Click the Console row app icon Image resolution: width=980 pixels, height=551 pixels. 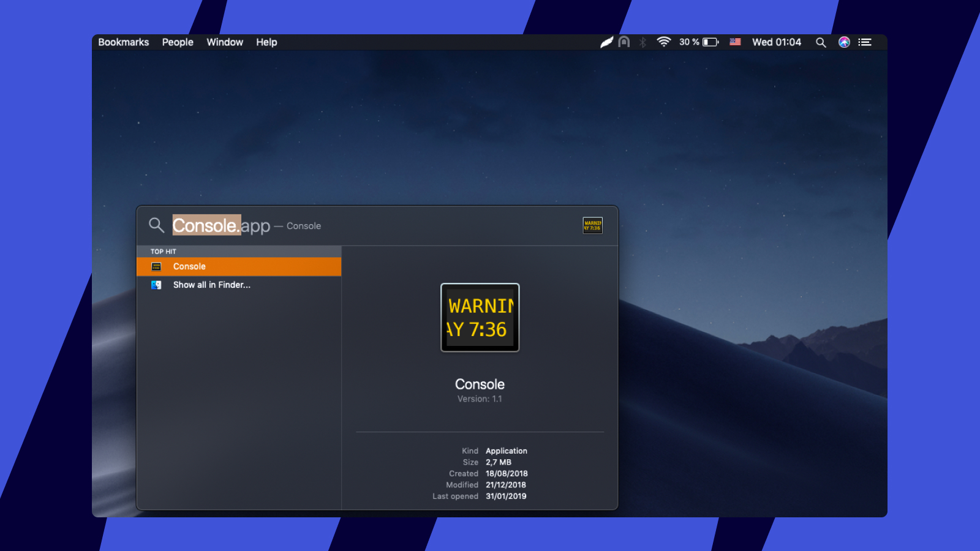click(x=156, y=266)
